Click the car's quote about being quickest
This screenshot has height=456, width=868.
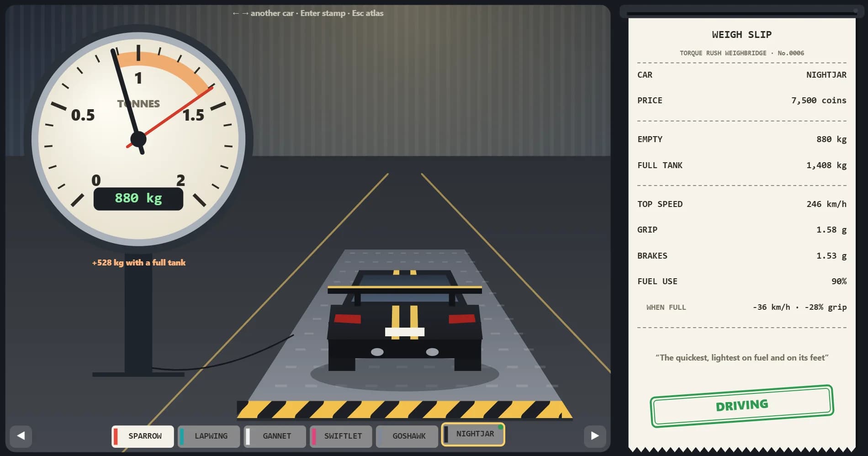tap(742, 358)
